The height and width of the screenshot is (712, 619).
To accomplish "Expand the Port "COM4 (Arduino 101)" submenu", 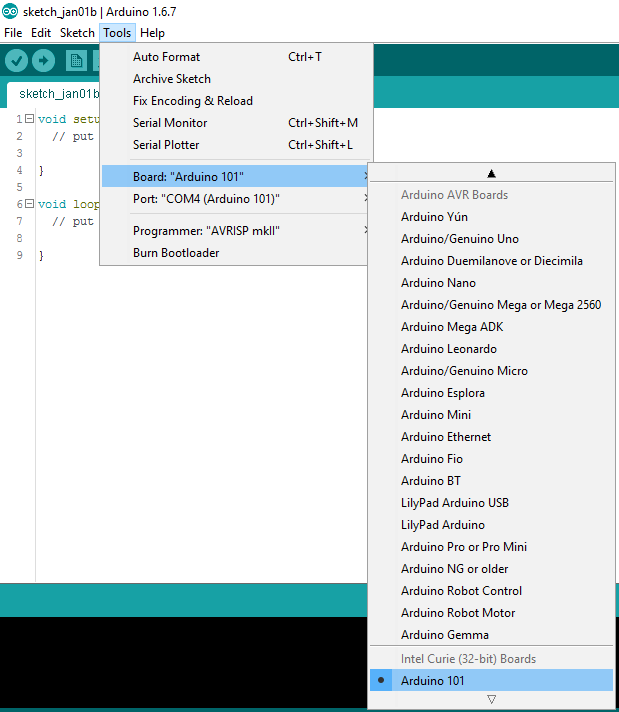I will tap(234, 198).
